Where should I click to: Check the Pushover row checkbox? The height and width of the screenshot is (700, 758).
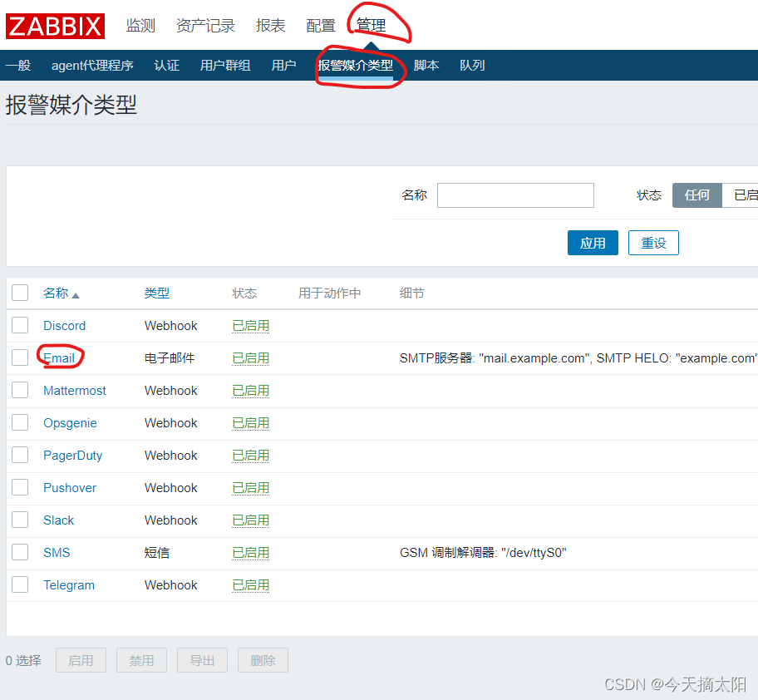(20, 487)
